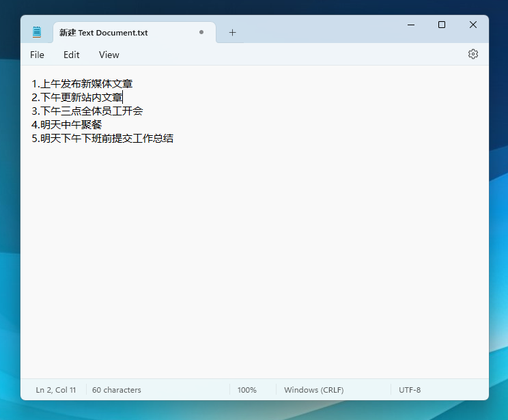Click the Windows (CRLF) line ending indicator
Viewport: 508px width, 420px height.
click(314, 390)
